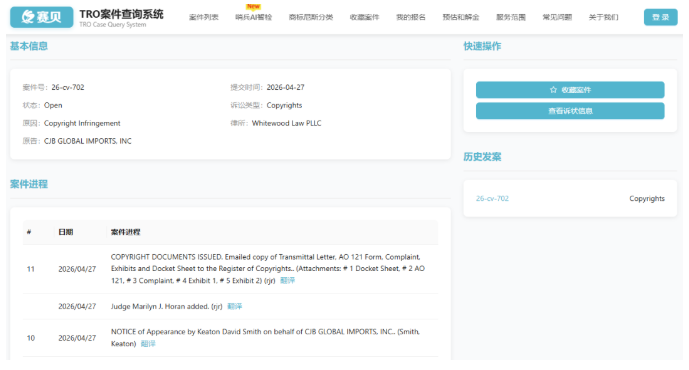The height and width of the screenshot is (370, 689).
Task: Click the 查看诉状信息 button
Action: (x=570, y=111)
